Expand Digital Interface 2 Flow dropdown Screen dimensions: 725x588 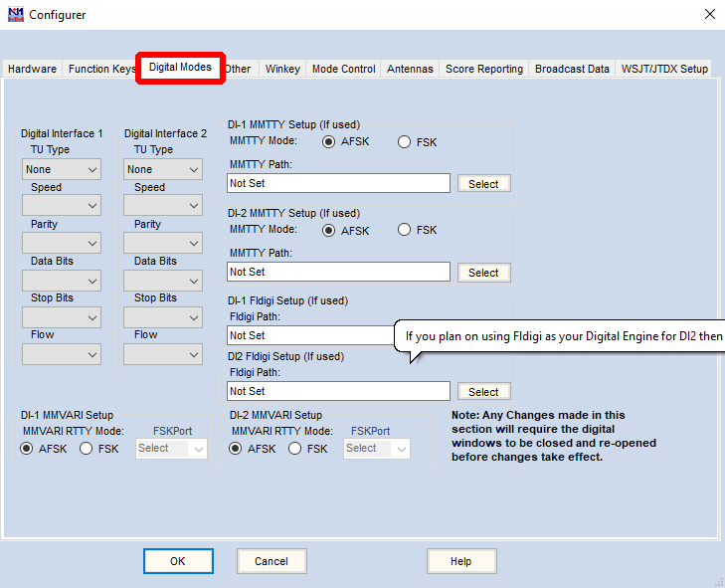click(163, 355)
